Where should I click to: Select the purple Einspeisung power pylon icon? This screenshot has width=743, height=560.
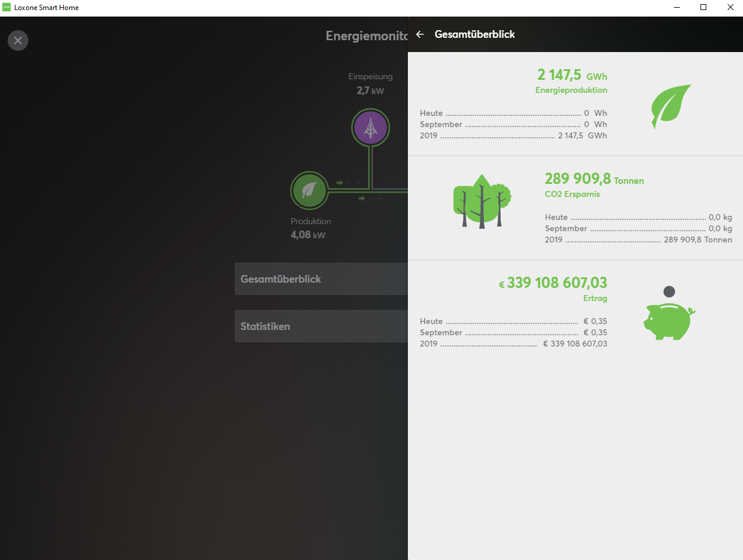point(370,127)
